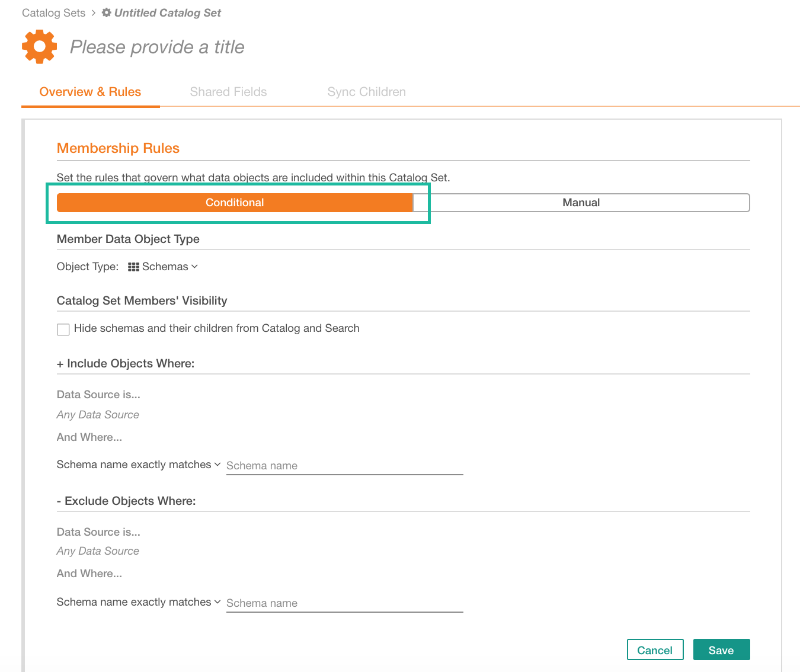This screenshot has height=672, width=800.
Task: Click 'Data Source is...' label under Include
Action: 98,395
